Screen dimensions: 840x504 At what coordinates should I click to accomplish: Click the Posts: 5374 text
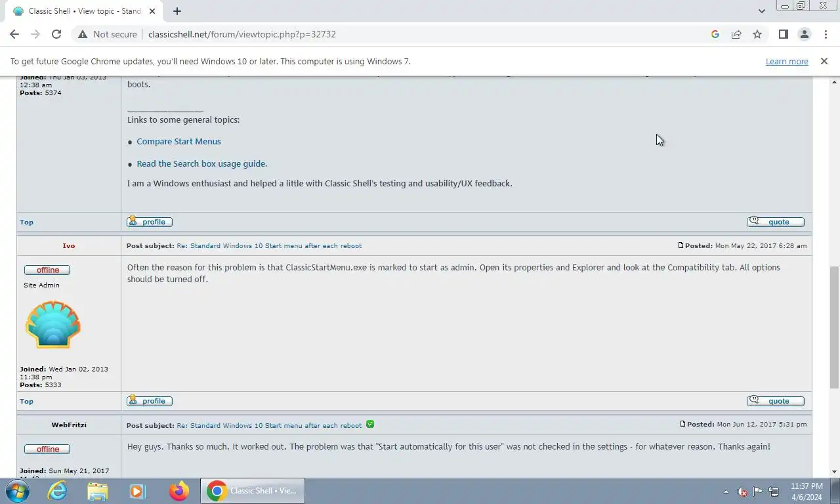(40, 93)
